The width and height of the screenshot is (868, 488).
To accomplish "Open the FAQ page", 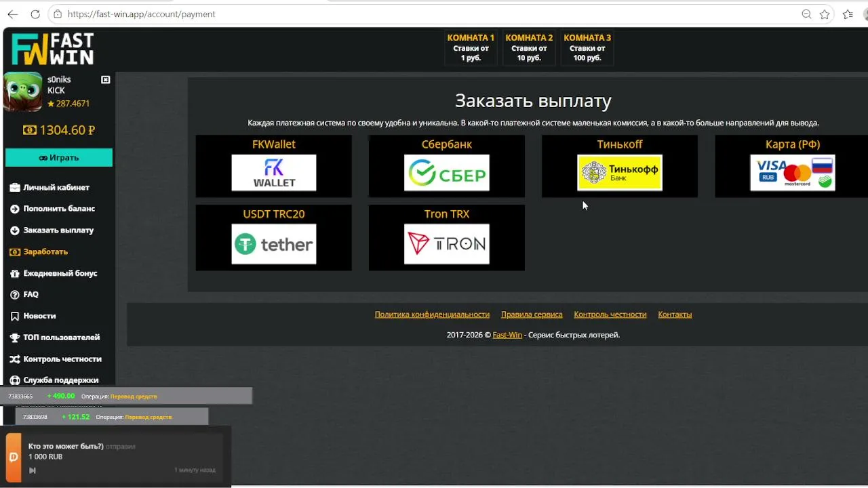I will tap(31, 295).
